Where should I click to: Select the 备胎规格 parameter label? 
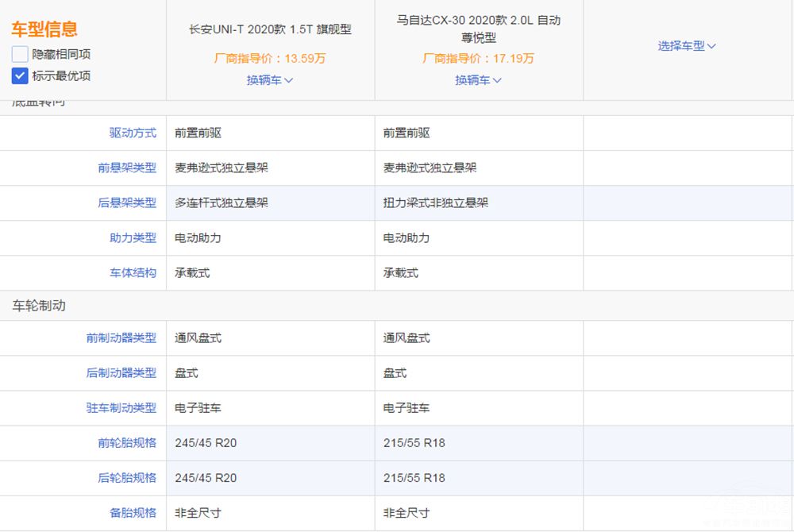click(x=133, y=513)
